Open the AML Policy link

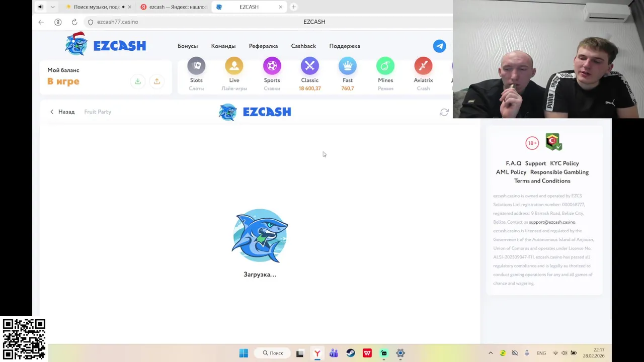(x=511, y=172)
